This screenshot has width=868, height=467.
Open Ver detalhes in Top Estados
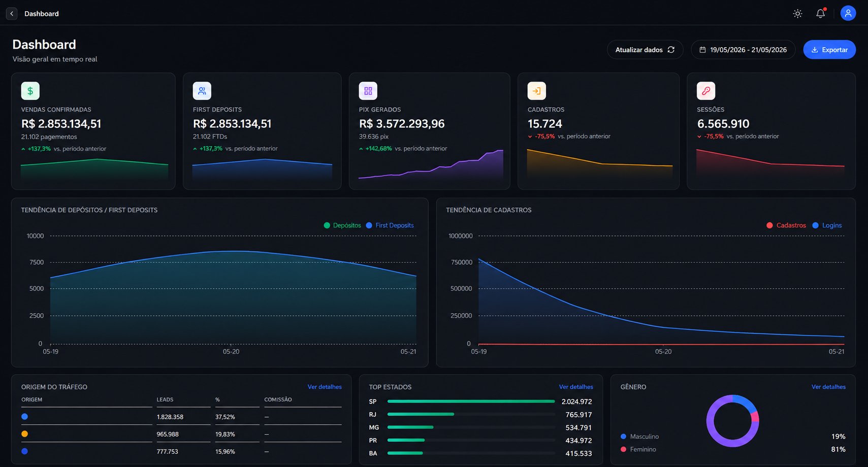pyautogui.click(x=576, y=387)
